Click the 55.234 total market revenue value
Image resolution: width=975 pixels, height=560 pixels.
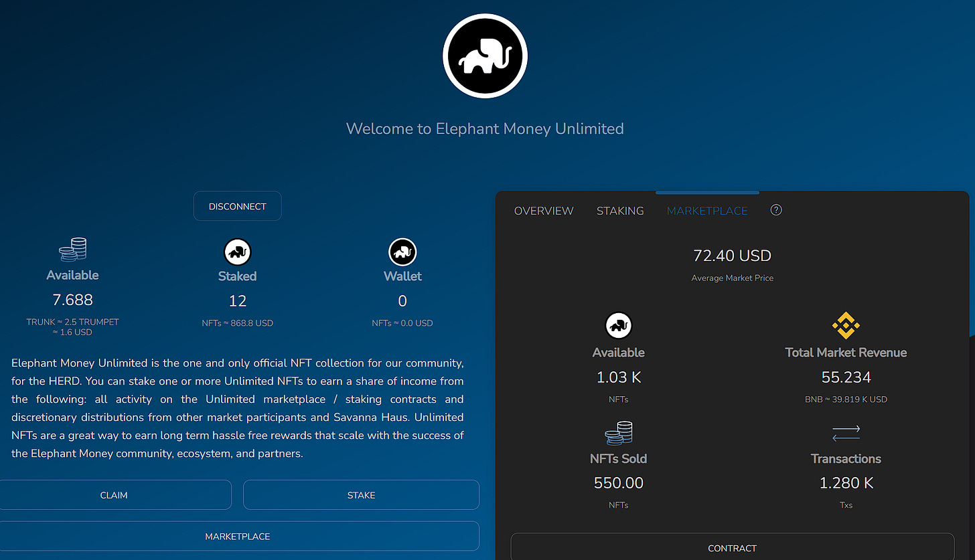coord(846,377)
